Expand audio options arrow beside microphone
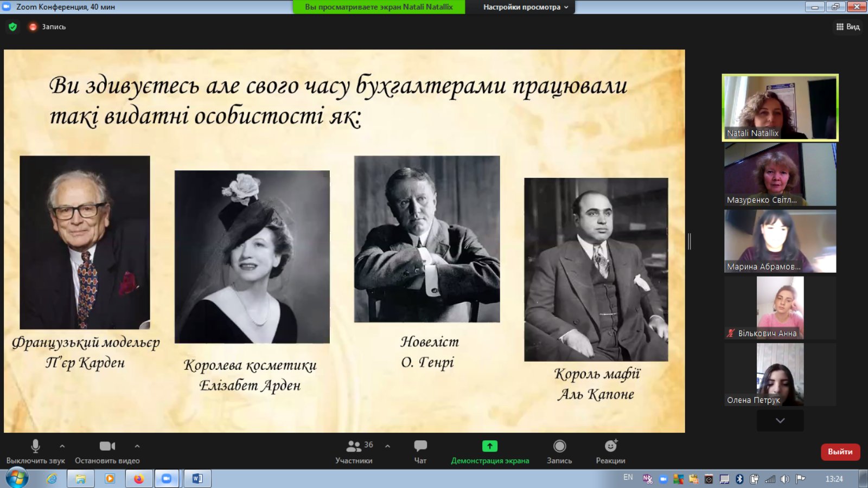The image size is (868, 488). 62,446
